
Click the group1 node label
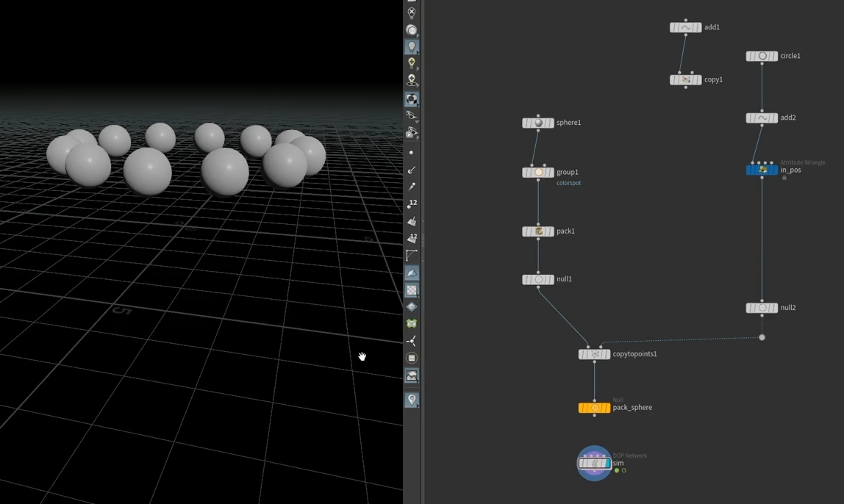568,172
